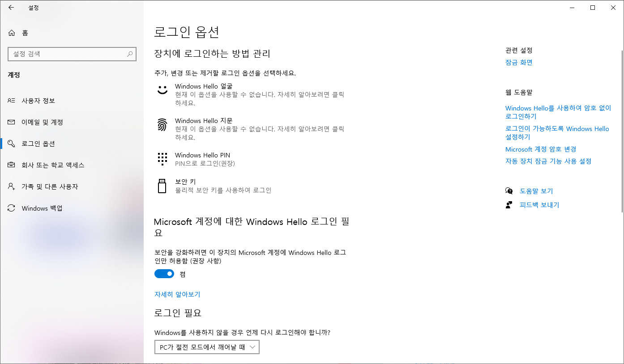The image size is (624, 364).
Task: Open 자동 장치 잠금 기능 사용 설정
Action: click(x=548, y=161)
